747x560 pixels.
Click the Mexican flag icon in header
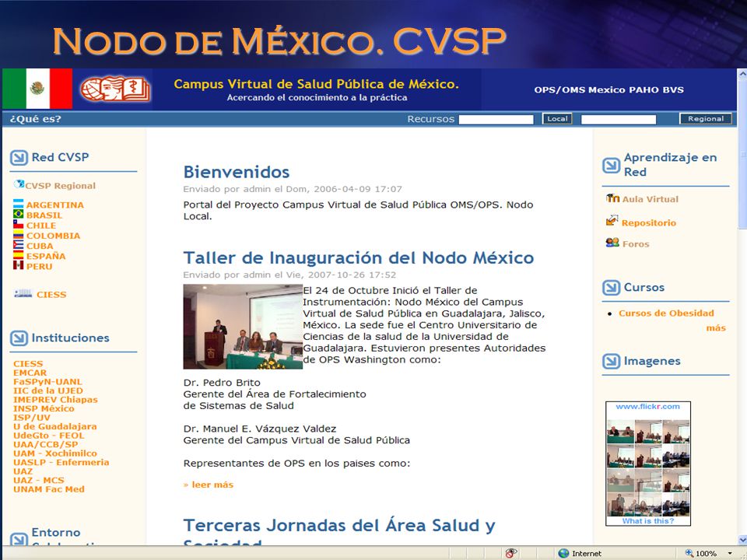37,89
